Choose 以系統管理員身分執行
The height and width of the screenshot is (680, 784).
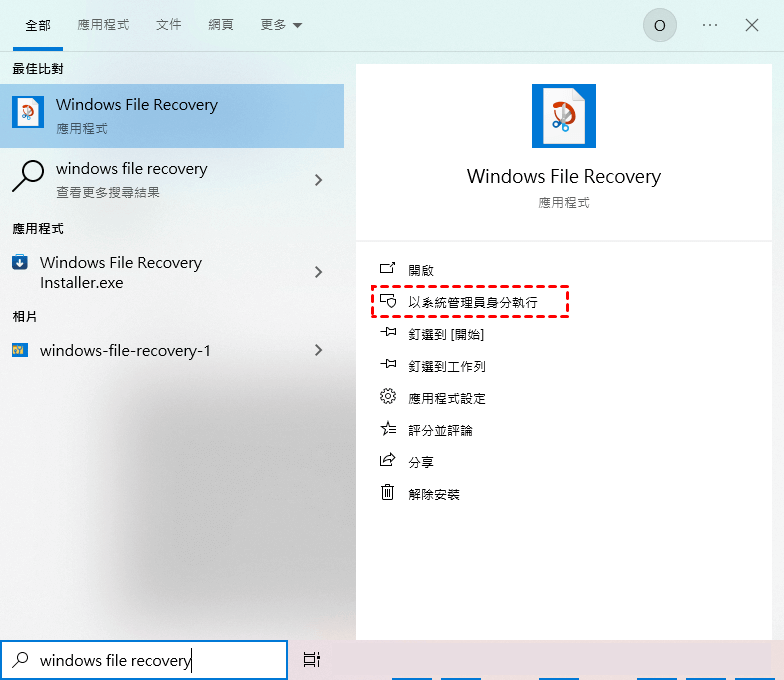click(x=473, y=302)
